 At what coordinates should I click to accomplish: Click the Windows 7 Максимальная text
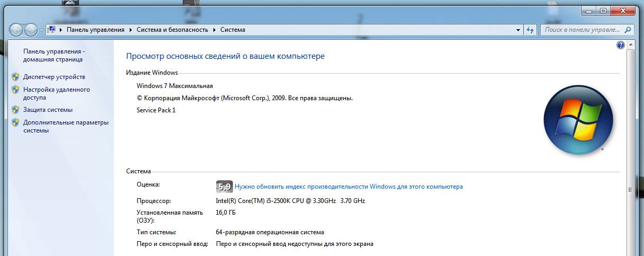pyautogui.click(x=174, y=86)
